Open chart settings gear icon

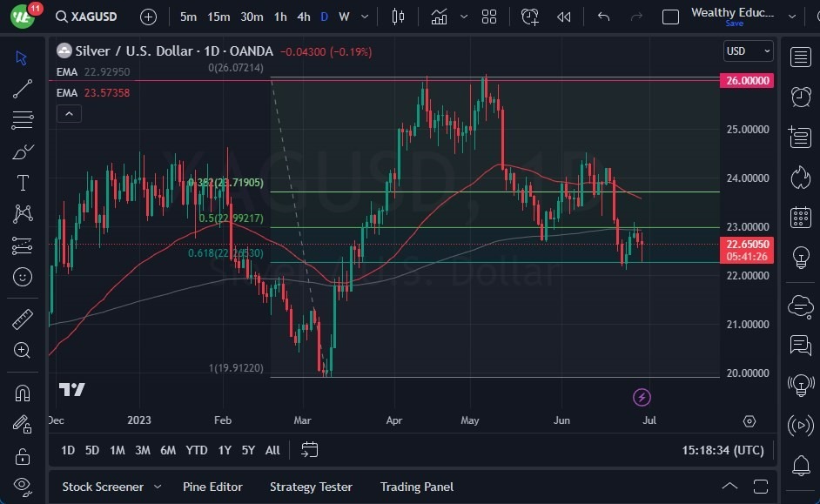pyautogui.click(x=749, y=421)
